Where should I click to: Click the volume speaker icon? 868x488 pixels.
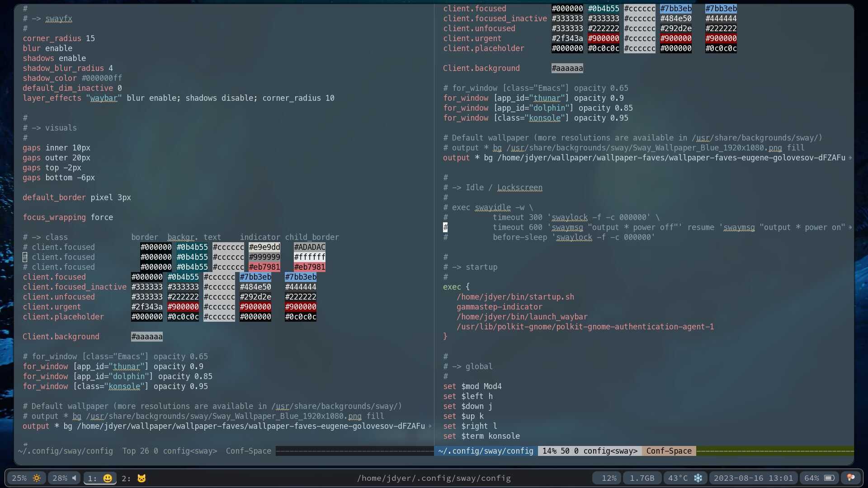75,478
